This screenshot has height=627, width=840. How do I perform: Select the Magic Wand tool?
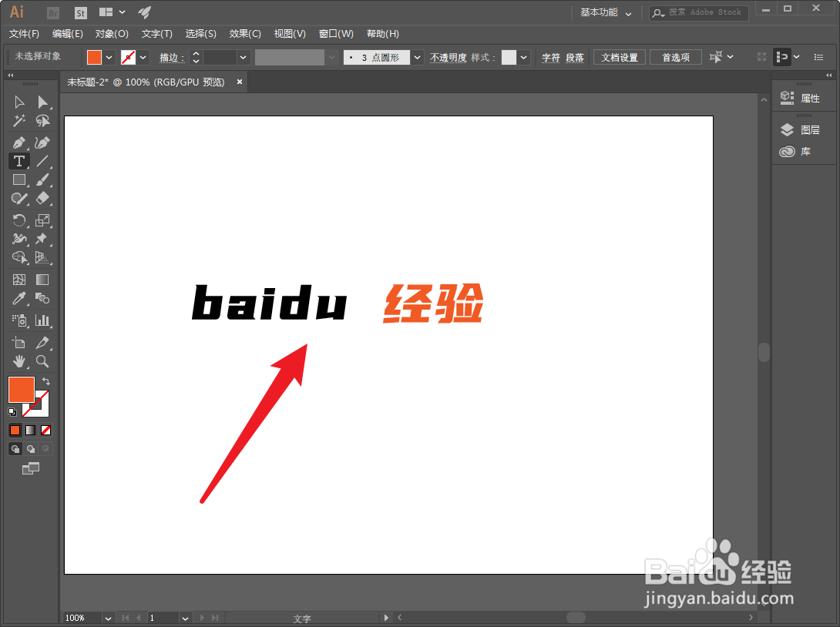(x=19, y=121)
